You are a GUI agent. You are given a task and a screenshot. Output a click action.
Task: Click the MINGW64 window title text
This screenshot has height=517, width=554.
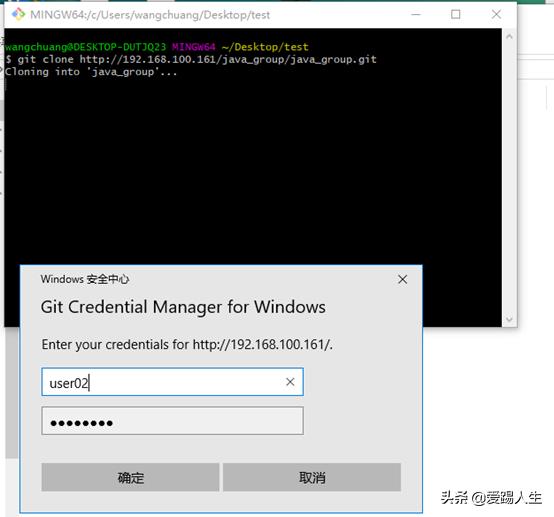click(150, 15)
